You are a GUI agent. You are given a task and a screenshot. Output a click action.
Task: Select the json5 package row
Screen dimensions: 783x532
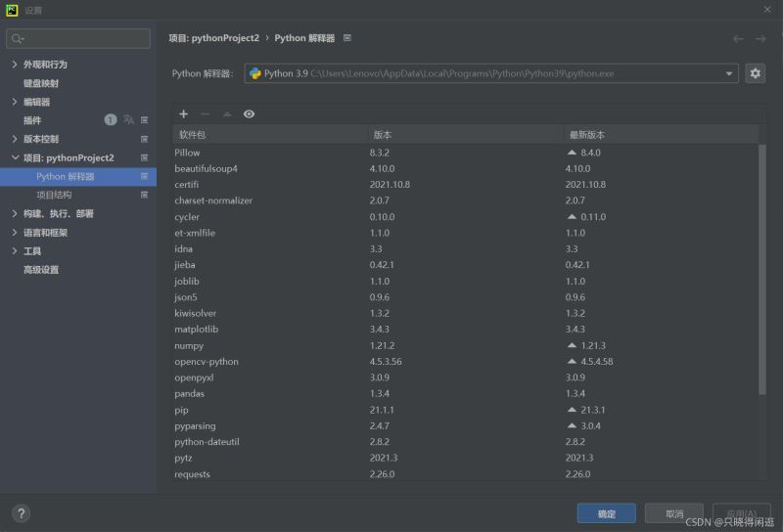tap(466, 297)
